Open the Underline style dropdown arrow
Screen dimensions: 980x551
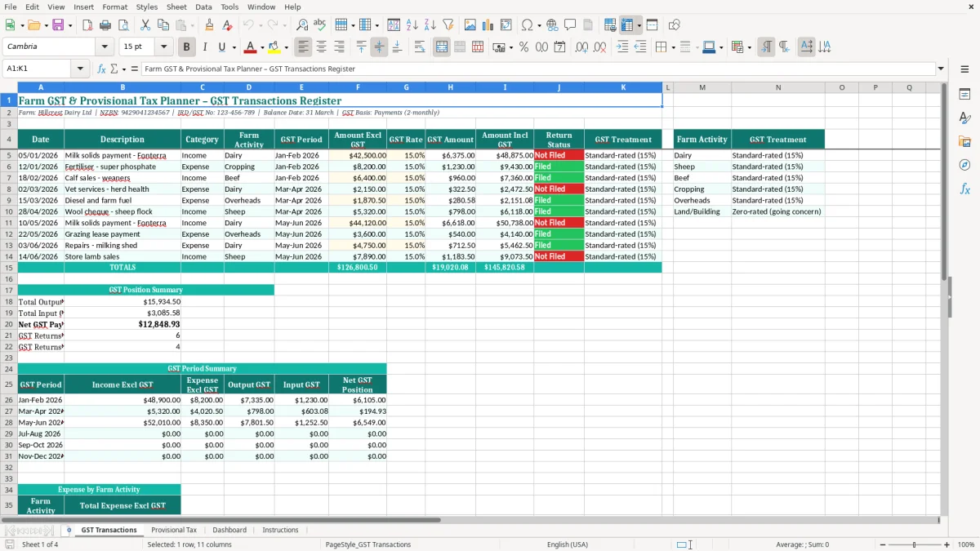coord(234,47)
